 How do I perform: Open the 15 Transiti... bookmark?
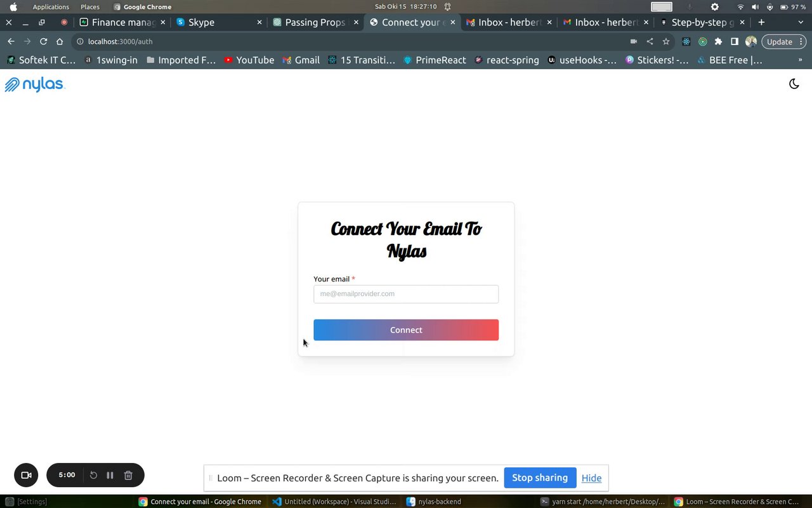click(x=362, y=60)
